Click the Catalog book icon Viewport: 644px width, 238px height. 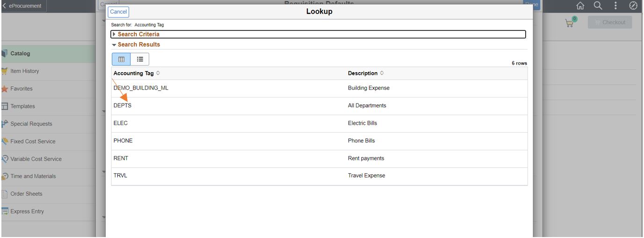click(4, 53)
